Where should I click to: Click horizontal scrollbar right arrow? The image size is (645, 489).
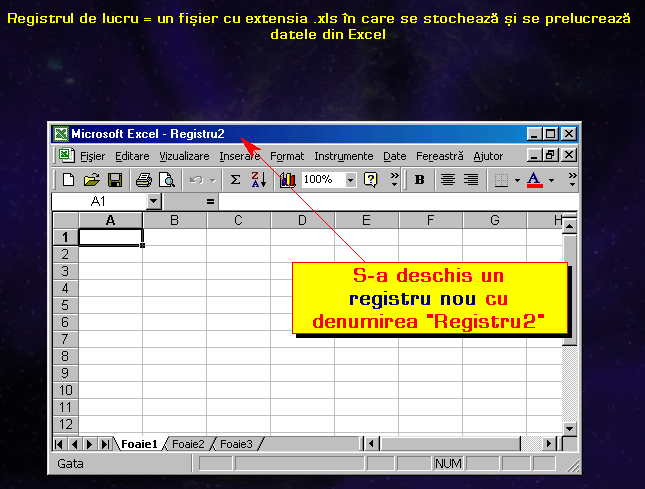click(x=548, y=444)
